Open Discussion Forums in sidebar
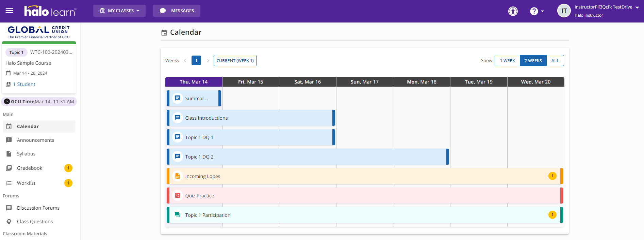This screenshot has width=644, height=240. coord(38,208)
